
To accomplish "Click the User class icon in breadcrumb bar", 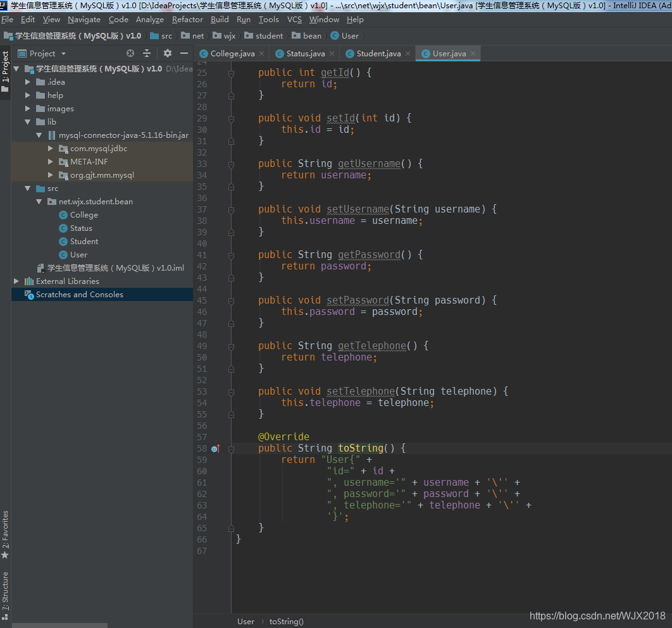I will pyautogui.click(x=335, y=36).
